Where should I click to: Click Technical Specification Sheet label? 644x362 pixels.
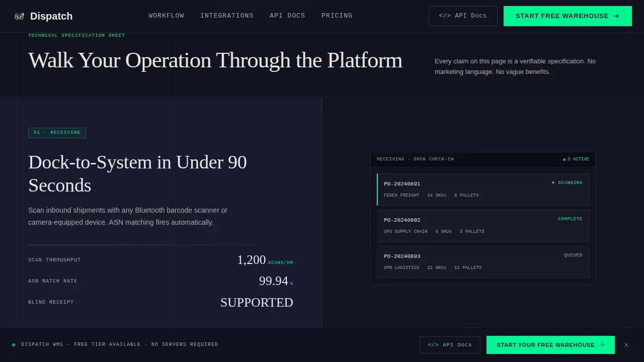pyautogui.click(x=76, y=35)
